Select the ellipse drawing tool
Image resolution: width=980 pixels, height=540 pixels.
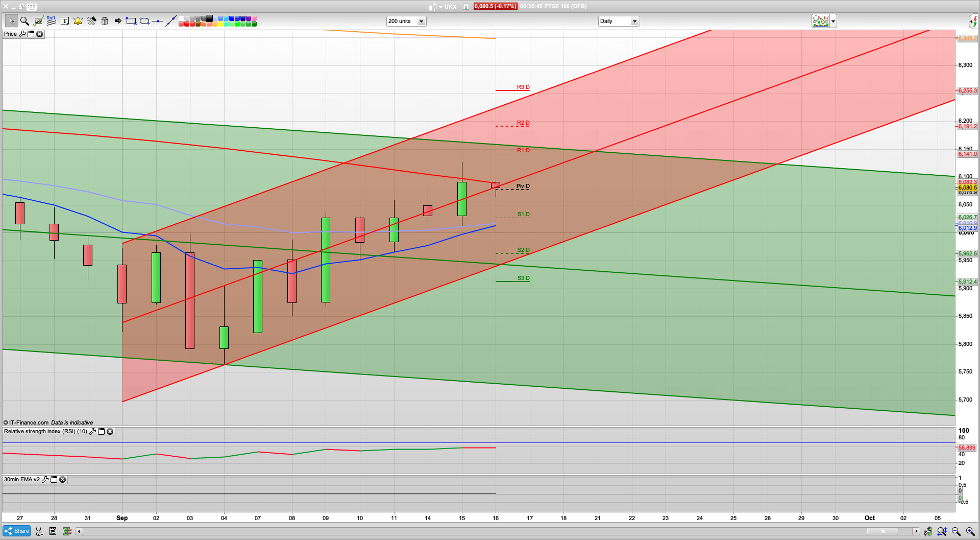click(x=144, y=21)
